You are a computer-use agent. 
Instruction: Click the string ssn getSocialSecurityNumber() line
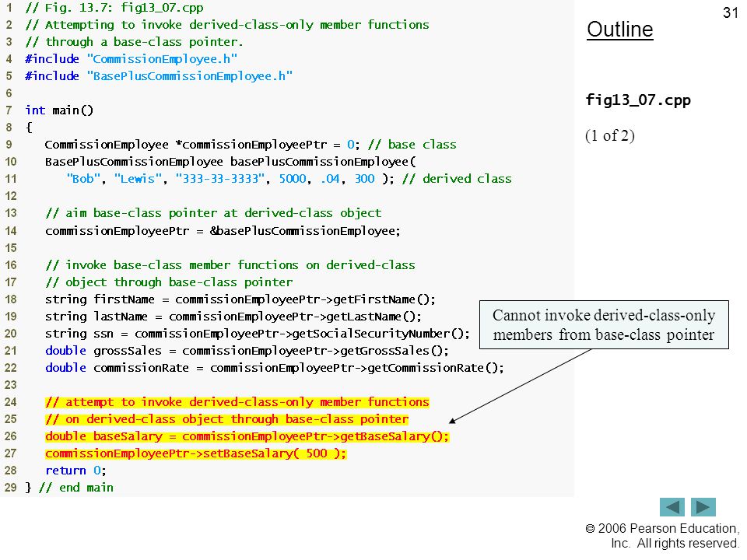click(258, 334)
